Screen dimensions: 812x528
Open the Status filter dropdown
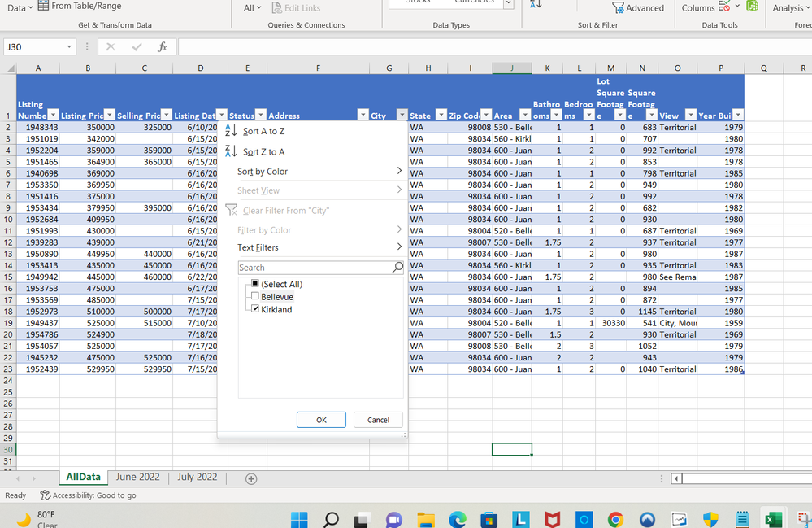pyautogui.click(x=261, y=115)
